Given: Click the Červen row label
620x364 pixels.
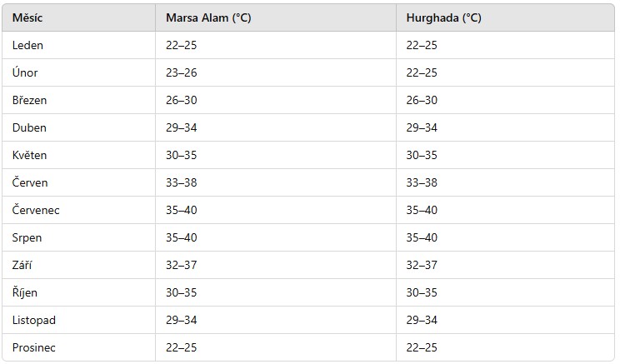Looking at the screenshot, I should pos(30,182).
